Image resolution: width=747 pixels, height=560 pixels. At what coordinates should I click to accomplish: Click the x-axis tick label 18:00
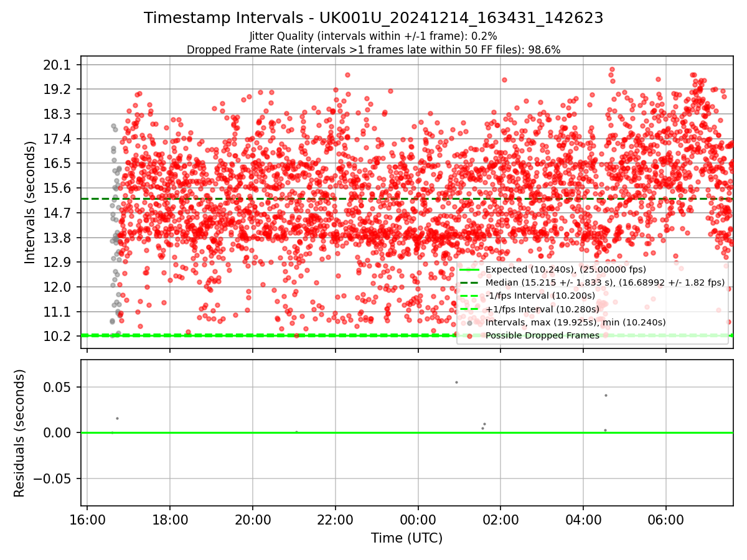coord(170,520)
